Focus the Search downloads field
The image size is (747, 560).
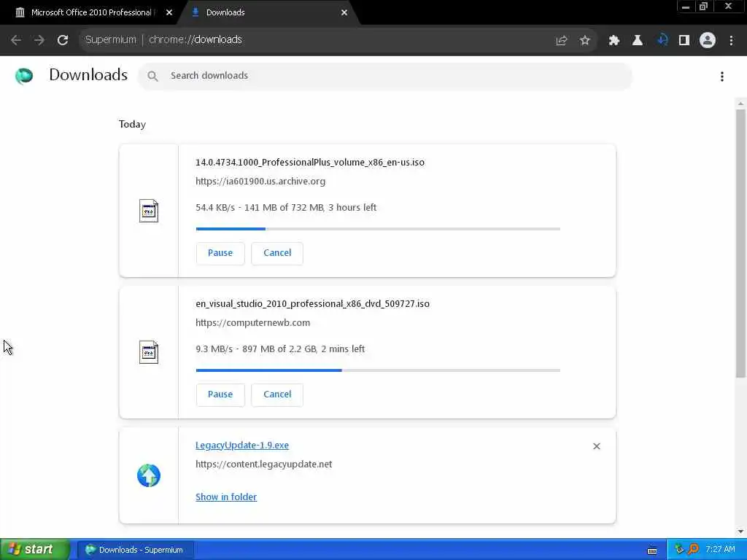pyautogui.click(x=385, y=76)
